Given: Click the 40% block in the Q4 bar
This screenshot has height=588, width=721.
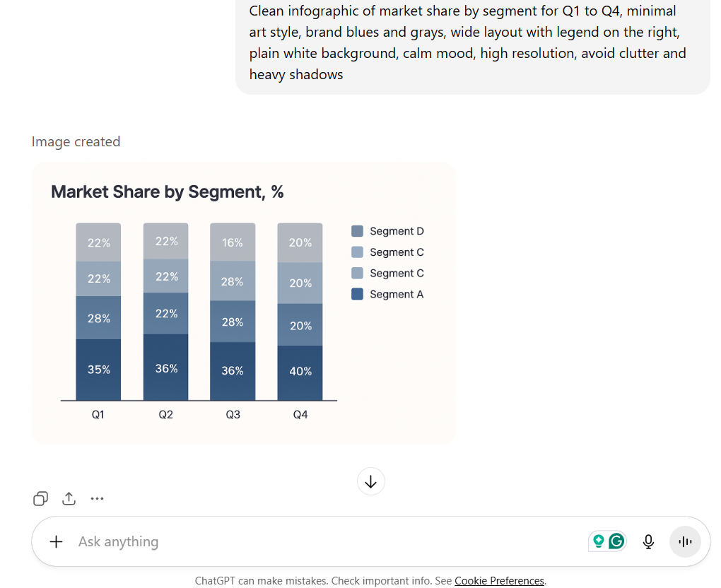Looking at the screenshot, I should coord(300,372).
